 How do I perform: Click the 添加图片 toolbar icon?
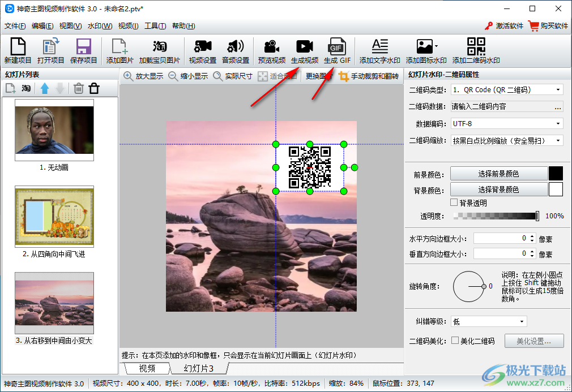pyautogui.click(x=119, y=51)
